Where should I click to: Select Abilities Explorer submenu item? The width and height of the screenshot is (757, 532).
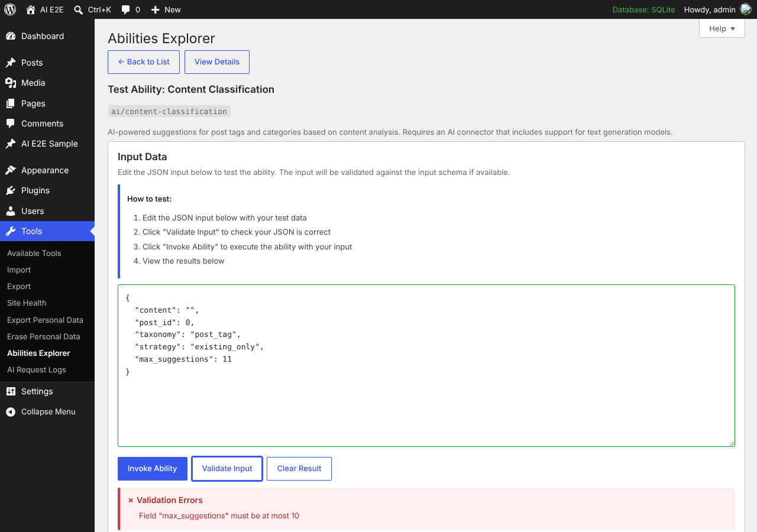point(38,353)
